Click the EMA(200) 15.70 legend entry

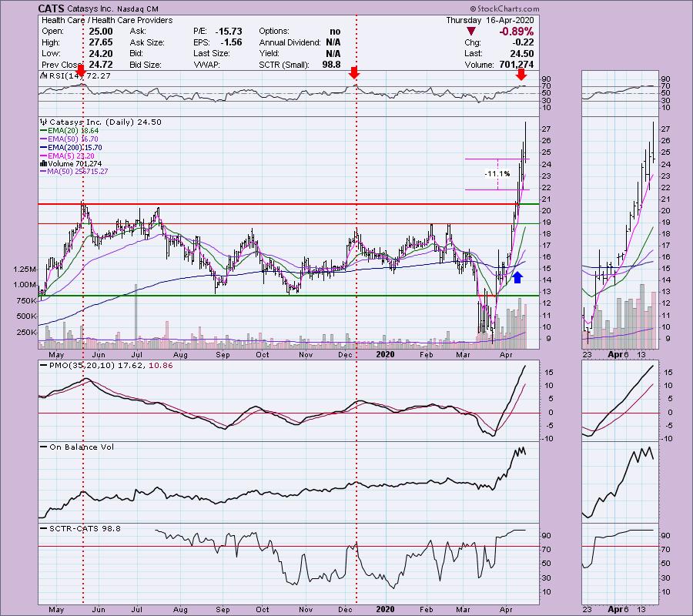click(x=71, y=148)
